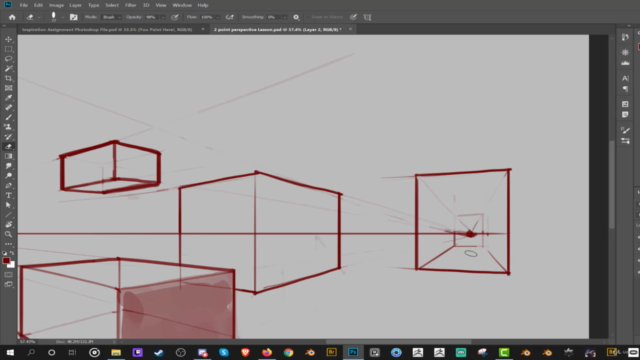640x360 pixels.
Task: Switch to 2 point perspective Lesson tab
Action: pyautogui.click(x=278, y=29)
